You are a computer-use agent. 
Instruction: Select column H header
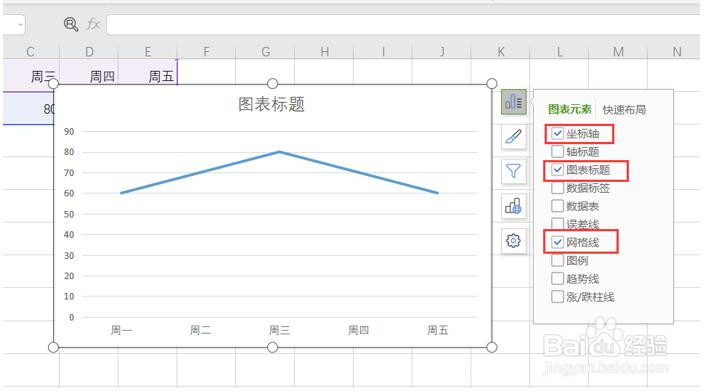click(x=324, y=51)
